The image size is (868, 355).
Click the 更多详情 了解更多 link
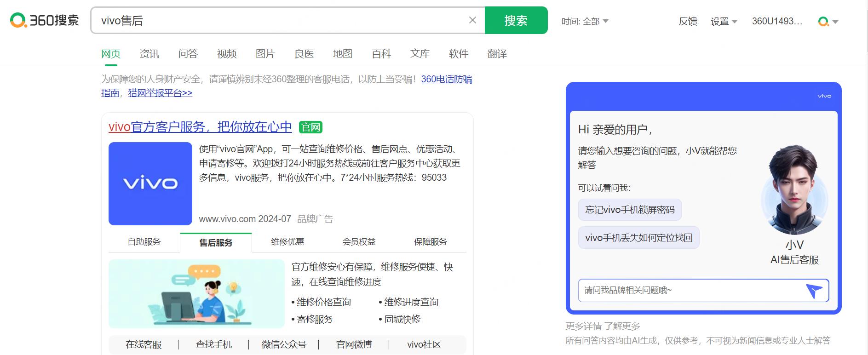603,326
